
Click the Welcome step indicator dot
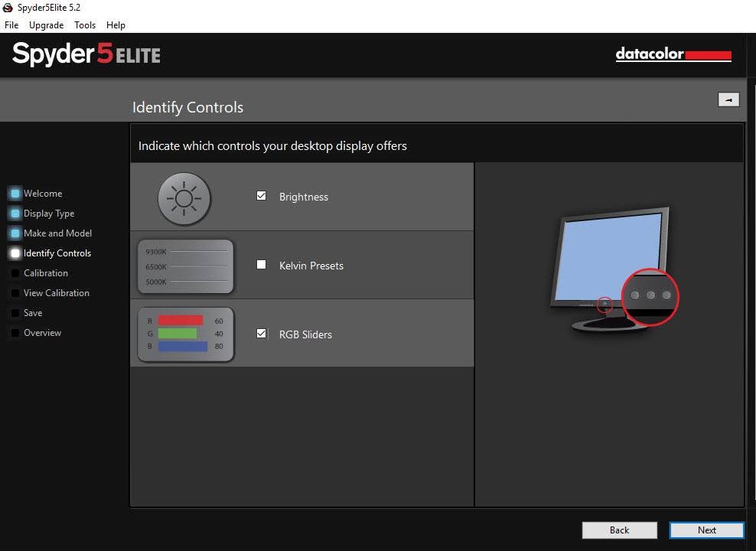[x=15, y=194]
